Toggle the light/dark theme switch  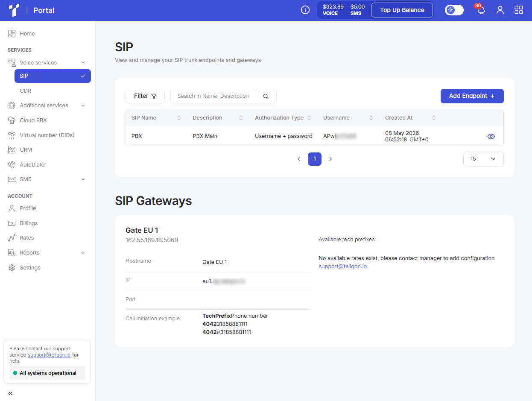tap(454, 10)
